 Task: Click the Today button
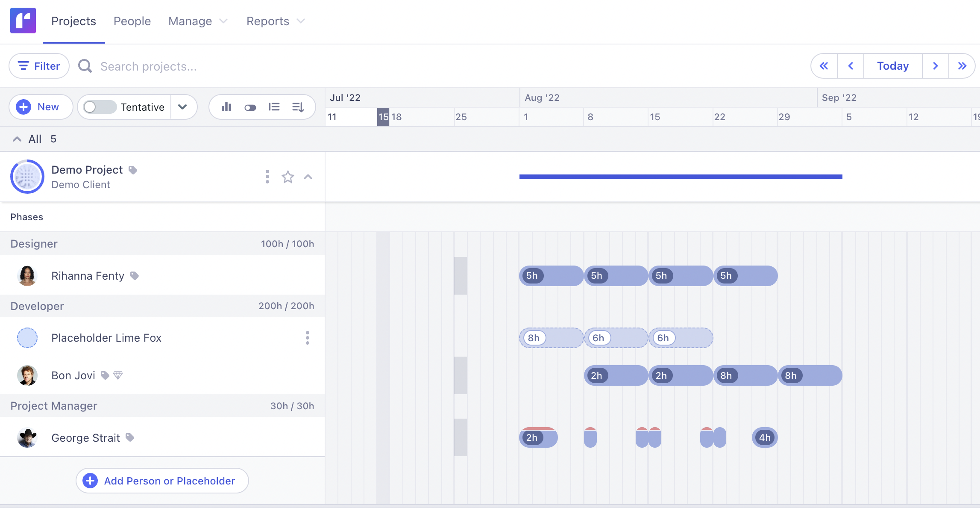[893, 66]
